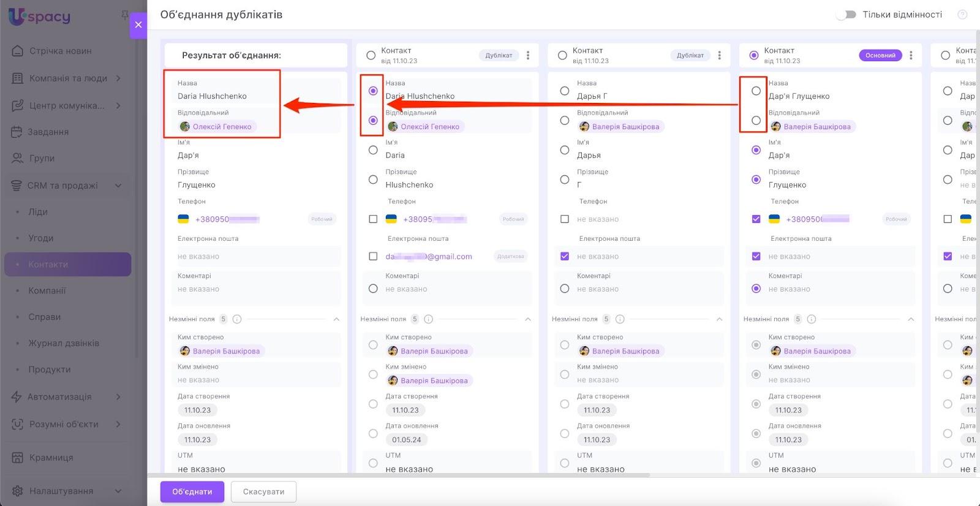Click the Ukraine flag beside +38095 phone

point(391,219)
